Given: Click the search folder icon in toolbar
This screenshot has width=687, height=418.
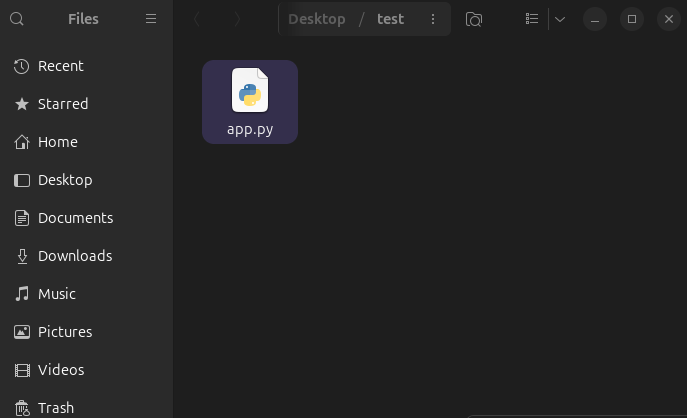Looking at the screenshot, I should click(x=474, y=19).
